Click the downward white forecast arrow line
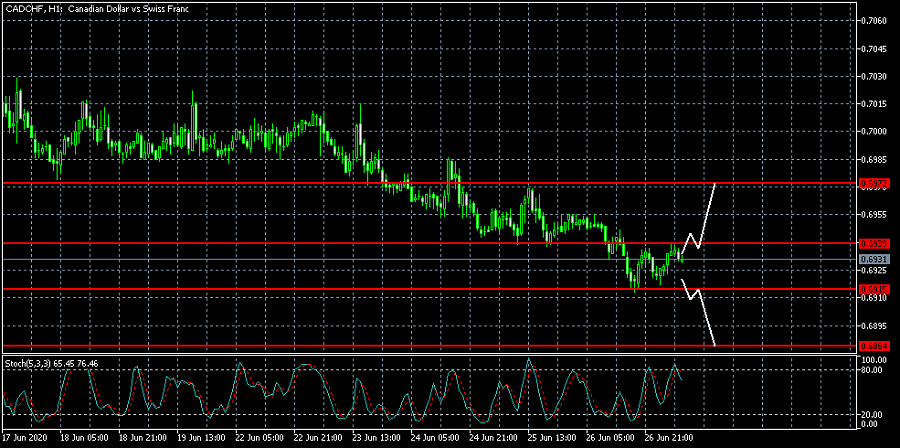 click(707, 320)
